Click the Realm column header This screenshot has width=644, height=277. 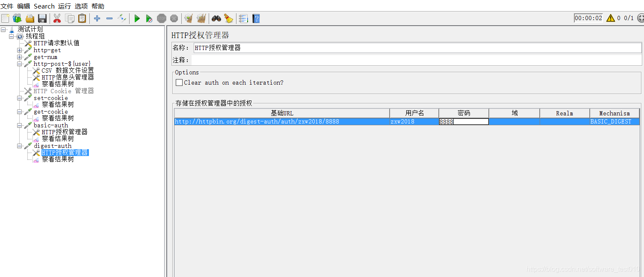[x=565, y=113]
